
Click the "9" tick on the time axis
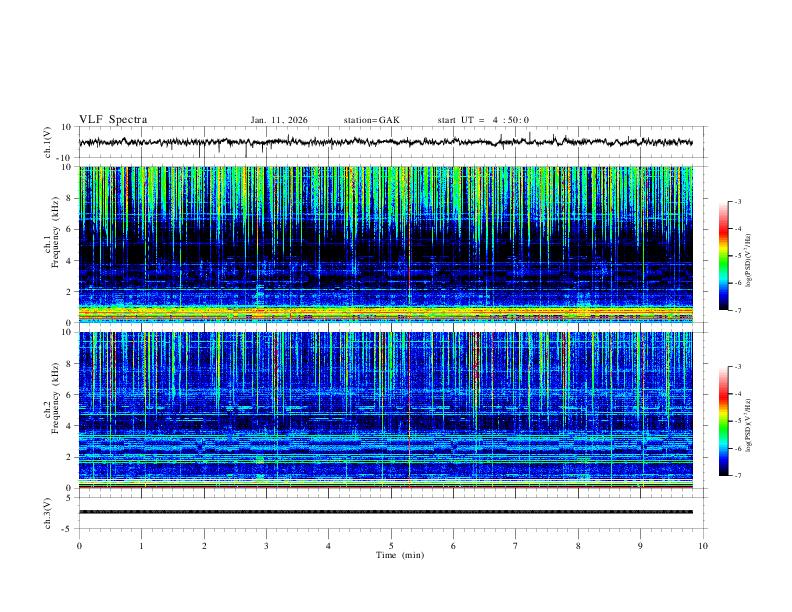click(x=640, y=546)
